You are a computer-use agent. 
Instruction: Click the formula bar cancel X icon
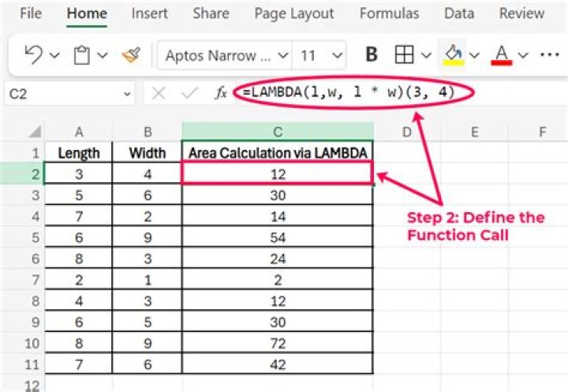click(159, 94)
